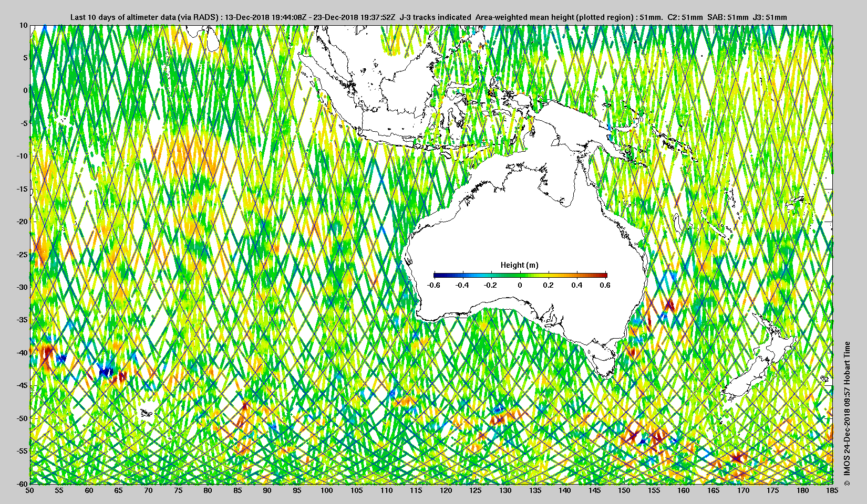Click the start timestamp 13-Dec-2018 19:44:08Z
Image resolution: width=867 pixels, height=504 pixels.
point(265,17)
